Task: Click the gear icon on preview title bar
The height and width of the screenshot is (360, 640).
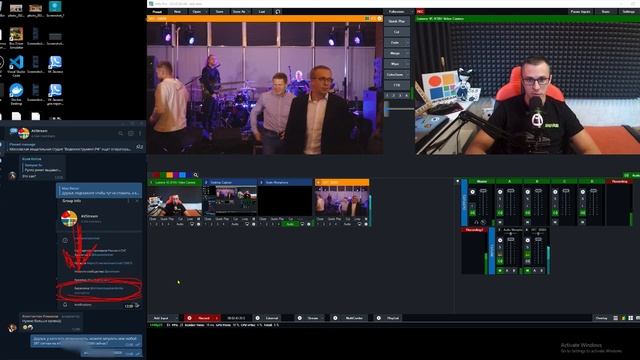Action: pos(380,18)
